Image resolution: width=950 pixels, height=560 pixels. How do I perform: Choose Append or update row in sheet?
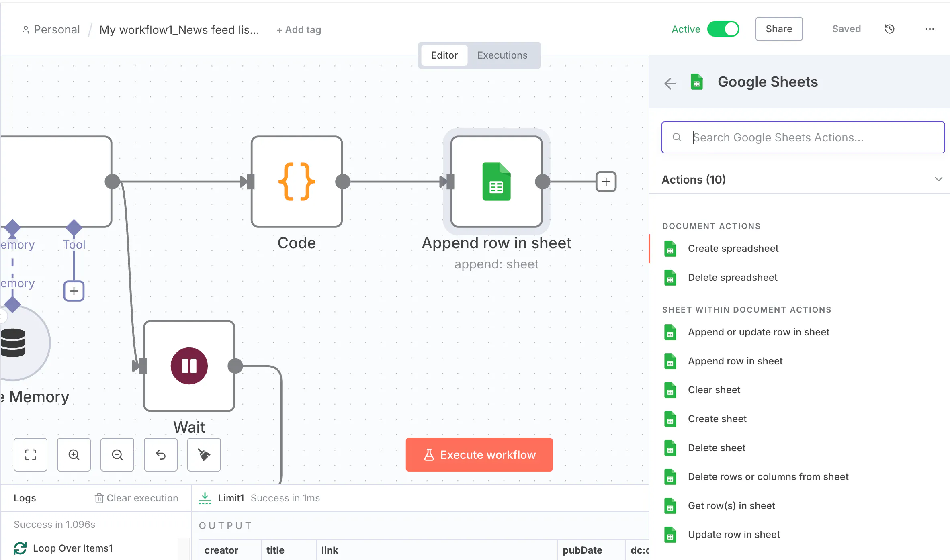[x=800, y=332]
